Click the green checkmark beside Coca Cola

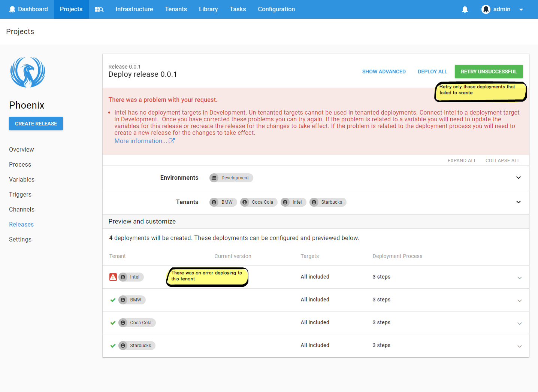tap(113, 323)
